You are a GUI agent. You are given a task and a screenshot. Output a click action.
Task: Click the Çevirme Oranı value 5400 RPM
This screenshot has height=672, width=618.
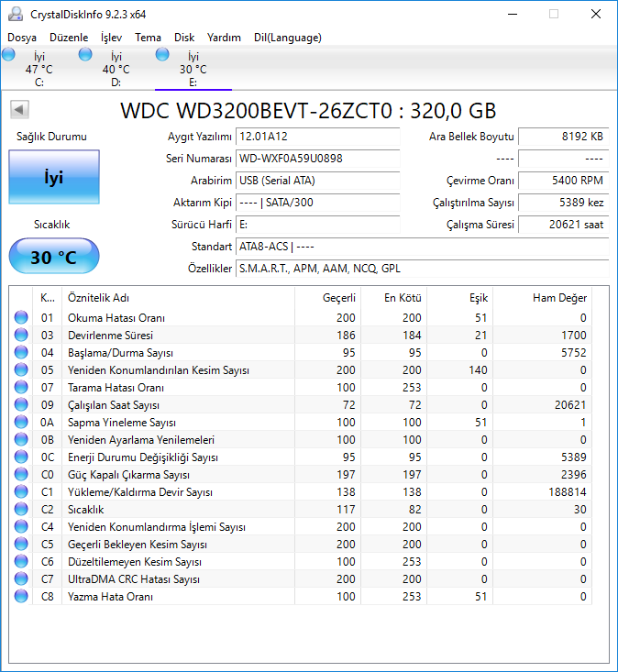point(564,181)
